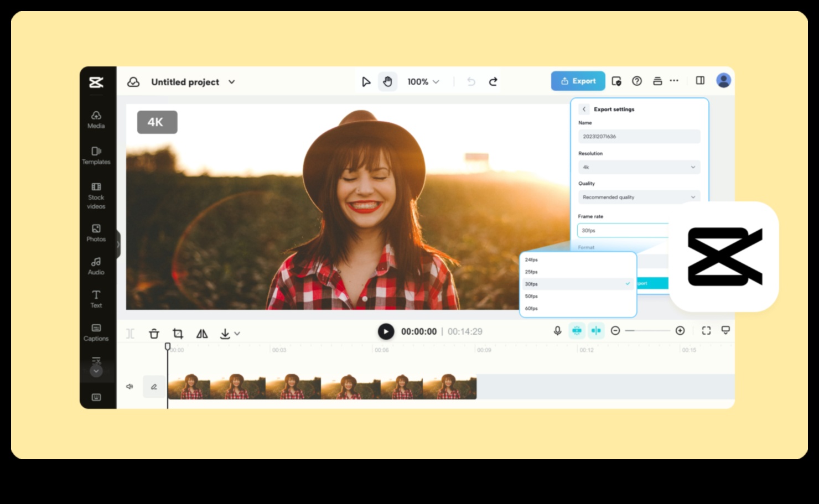Image resolution: width=819 pixels, height=504 pixels.
Task: Choose 60fps from the frame rate list
Action: (531, 309)
